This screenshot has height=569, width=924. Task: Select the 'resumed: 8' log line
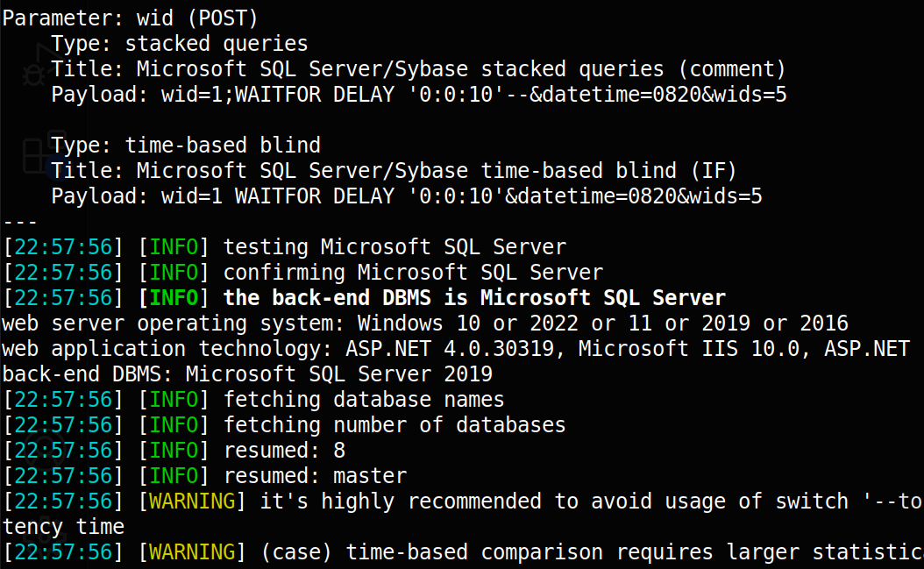click(x=174, y=450)
